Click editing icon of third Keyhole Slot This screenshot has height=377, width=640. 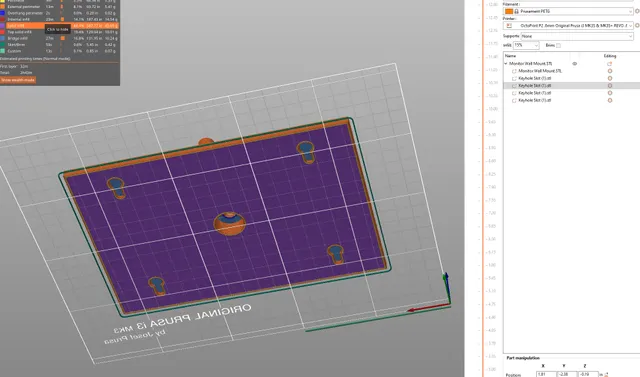(x=610, y=93)
